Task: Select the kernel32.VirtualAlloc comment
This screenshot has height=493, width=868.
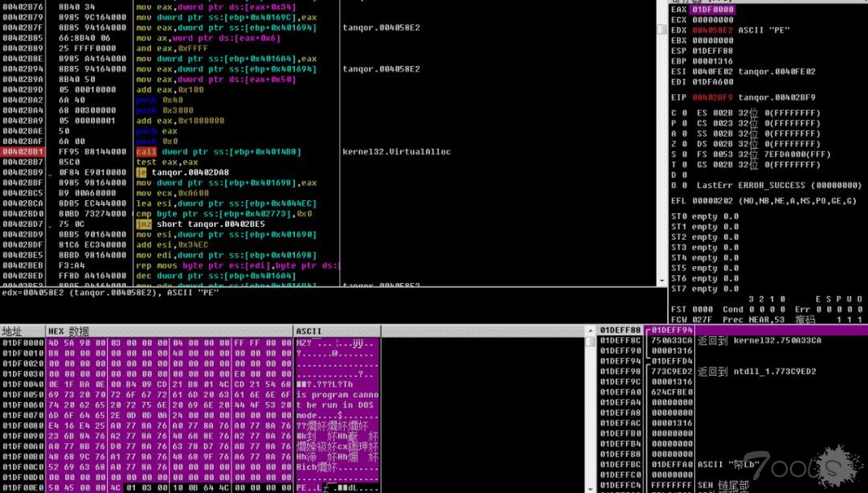Action: 396,151
